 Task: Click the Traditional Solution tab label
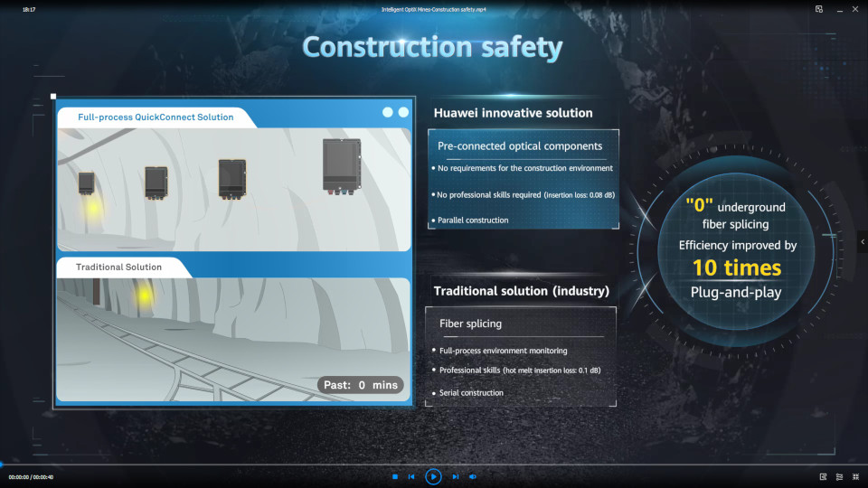coord(119,267)
